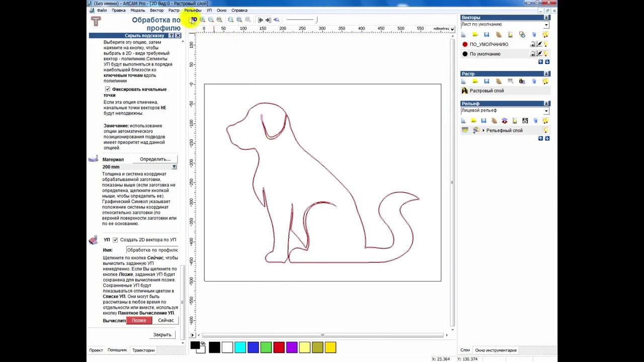Toggle visibility bulb of Рельефный слой
This screenshot has height=362, width=644.
tap(545, 130)
